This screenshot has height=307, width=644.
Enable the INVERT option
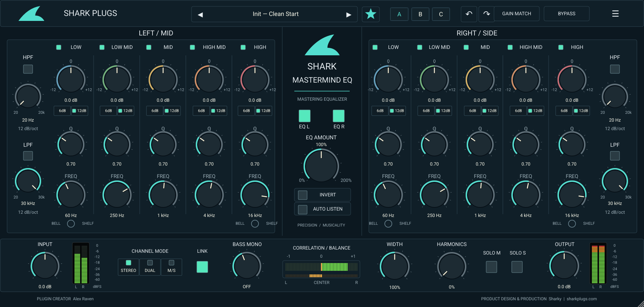322,195
